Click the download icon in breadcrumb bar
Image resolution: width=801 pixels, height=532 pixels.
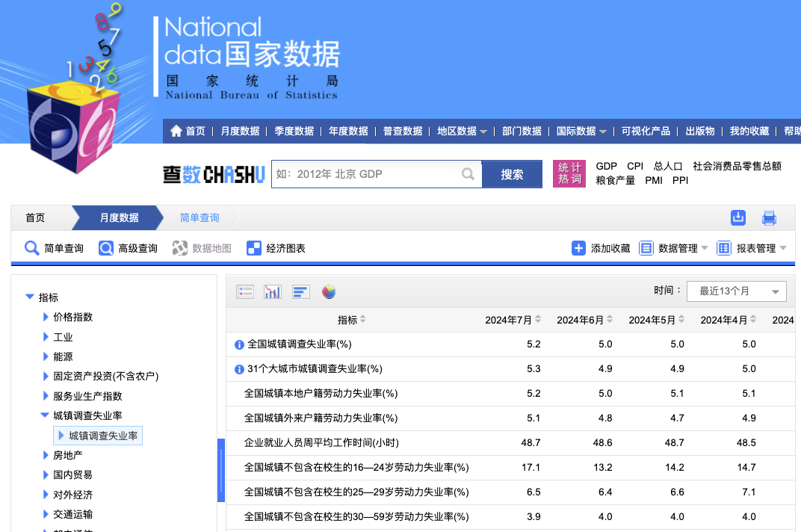[x=737, y=217]
